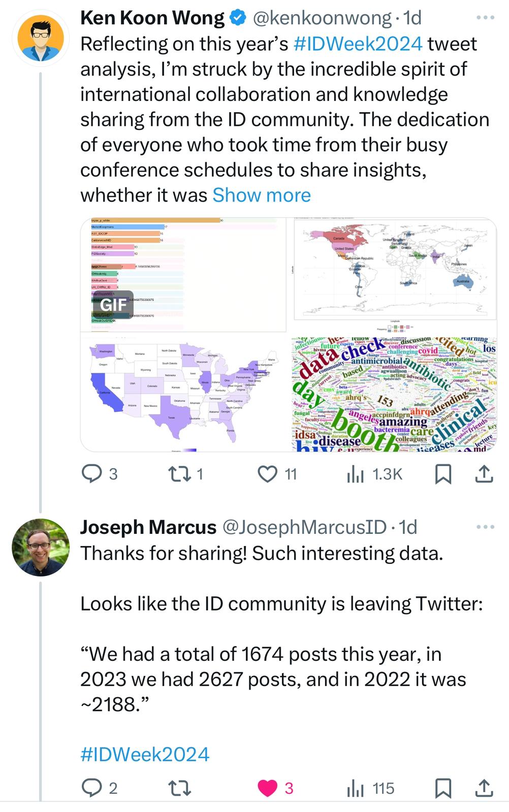Open the world map image
The image size is (509, 812).
(x=395, y=269)
